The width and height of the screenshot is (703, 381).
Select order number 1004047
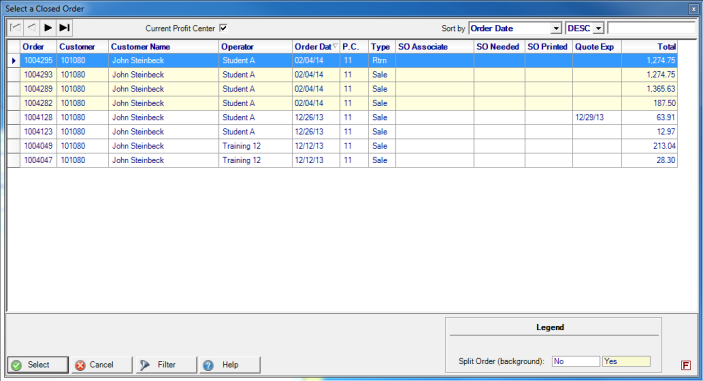click(x=38, y=160)
